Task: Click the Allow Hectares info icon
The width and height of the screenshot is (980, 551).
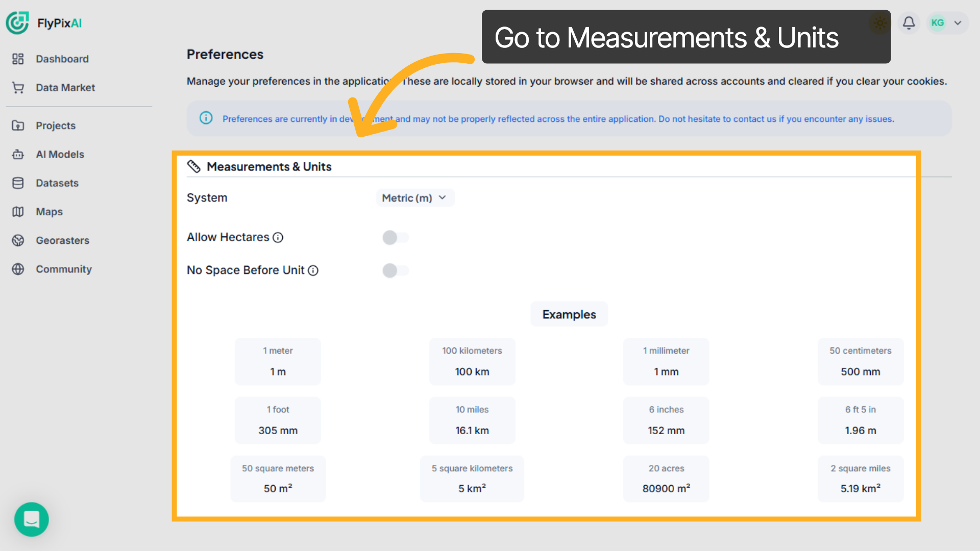Action: [x=278, y=238]
